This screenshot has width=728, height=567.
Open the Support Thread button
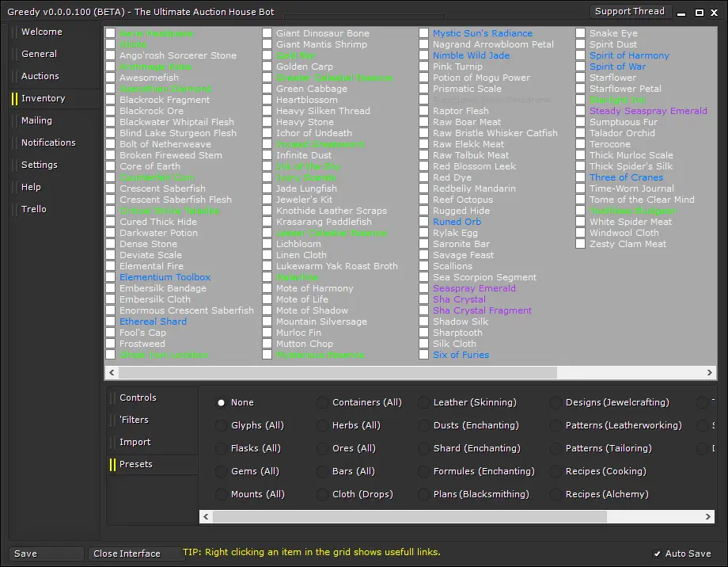[630, 11]
